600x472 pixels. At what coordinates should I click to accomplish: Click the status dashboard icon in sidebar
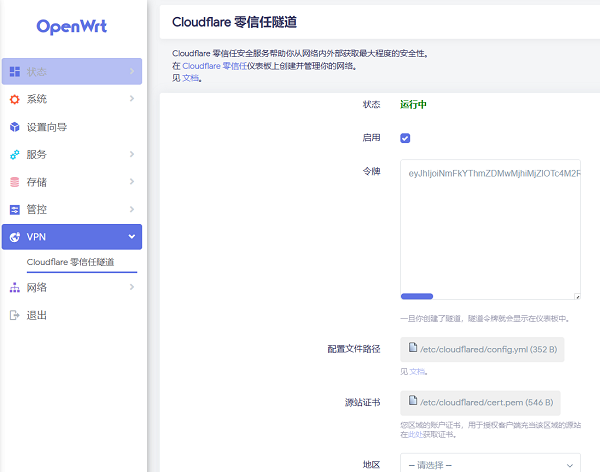click(x=14, y=72)
